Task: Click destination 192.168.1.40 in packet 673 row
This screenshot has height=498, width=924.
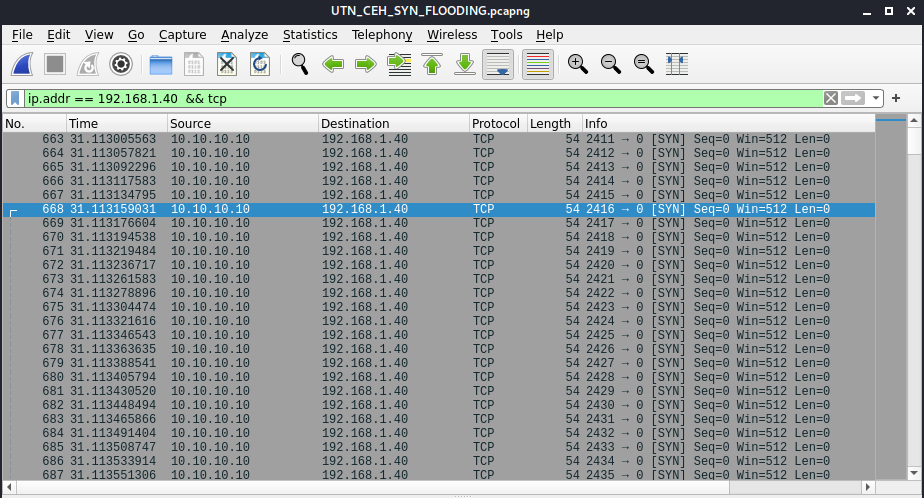Action: click(x=365, y=279)
